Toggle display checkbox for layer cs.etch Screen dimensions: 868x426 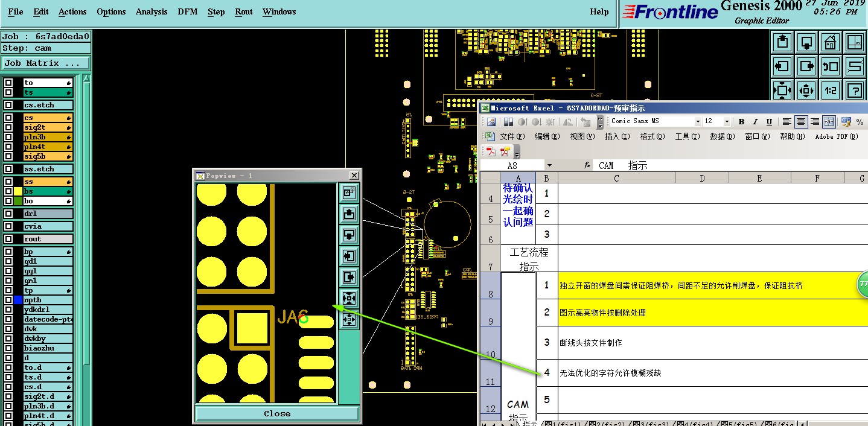pyautogui.click(x=8, y=105)
